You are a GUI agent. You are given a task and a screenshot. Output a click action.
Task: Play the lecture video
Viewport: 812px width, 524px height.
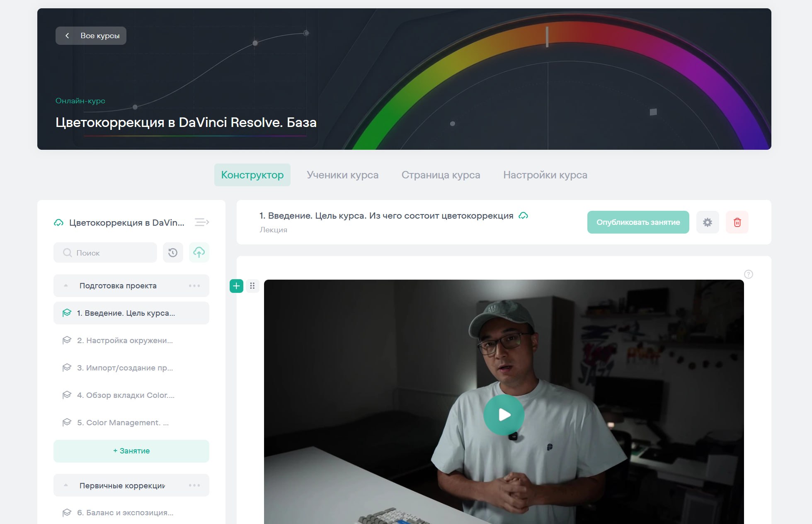[x=504, y=415]
